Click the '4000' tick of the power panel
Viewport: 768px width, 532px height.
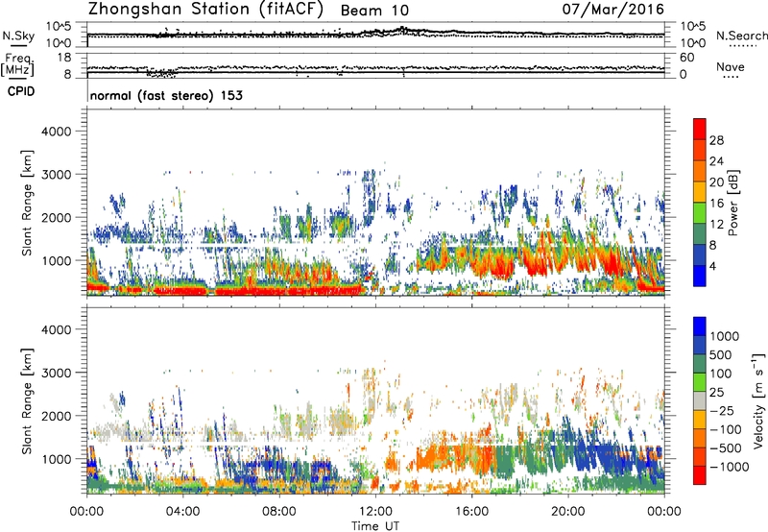click(x=56, y=132)
